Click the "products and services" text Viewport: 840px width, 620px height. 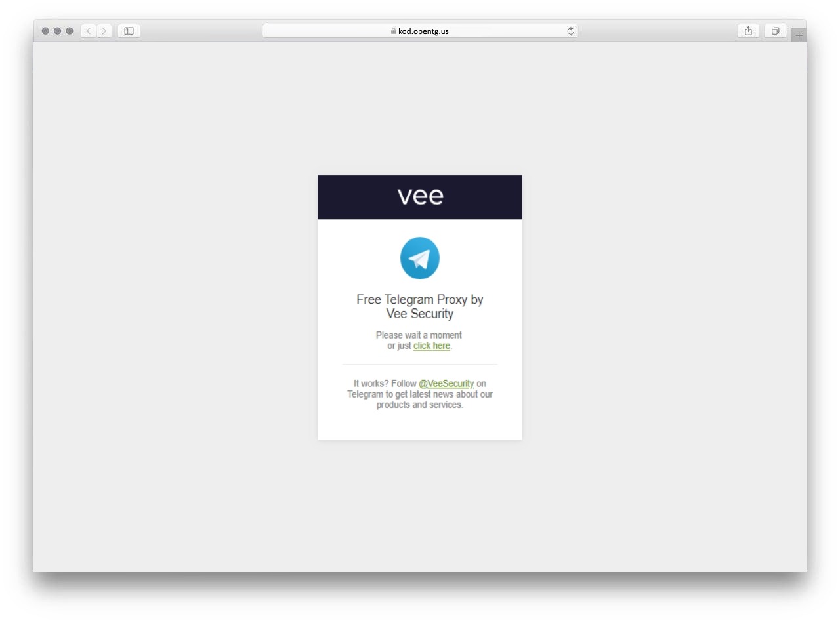(419, 405)
